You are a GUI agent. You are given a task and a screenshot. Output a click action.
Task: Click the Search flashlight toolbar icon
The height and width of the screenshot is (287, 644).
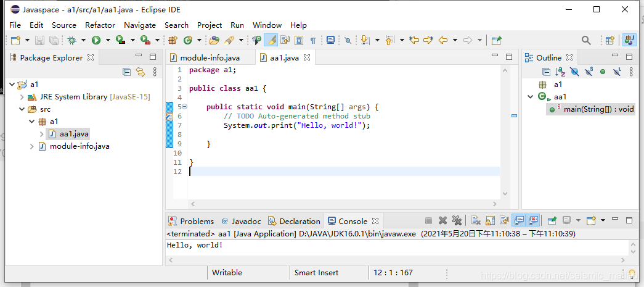229,40
